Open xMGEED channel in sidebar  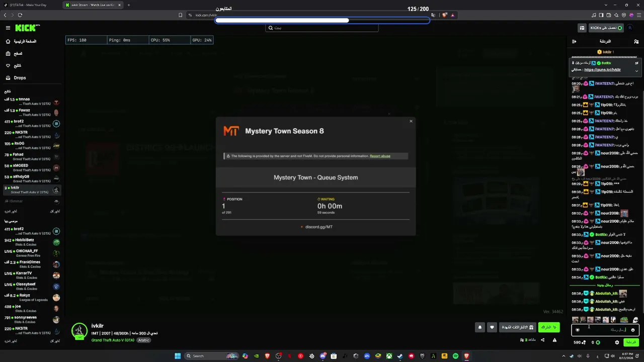pos(32,167)
